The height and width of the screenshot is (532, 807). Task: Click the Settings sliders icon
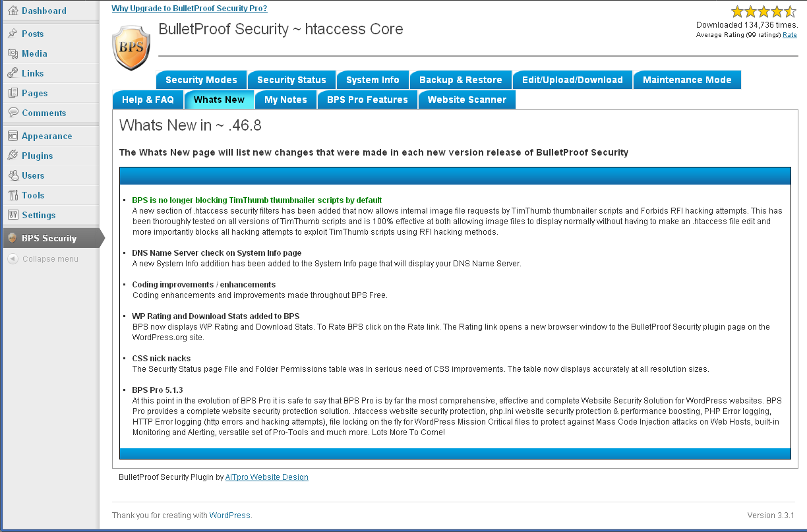[13, 215]
